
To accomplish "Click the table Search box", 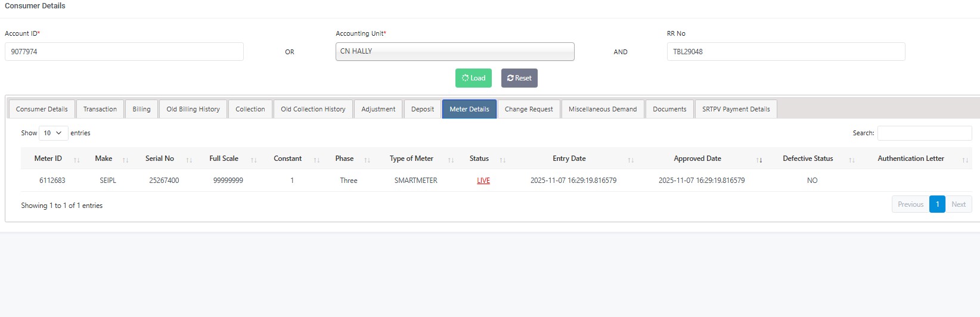I will click(925, 133).
